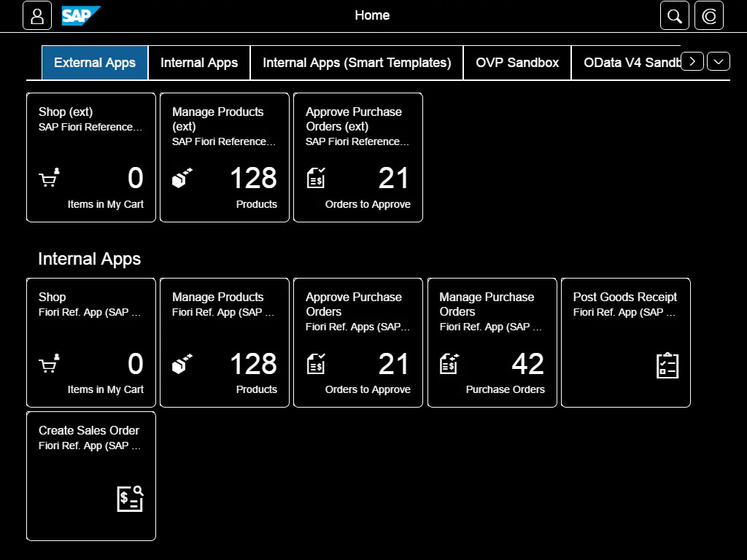
Task: Open the tab overflow dropdown arrow
Action: pyautogui.click(x=719, y=61)
